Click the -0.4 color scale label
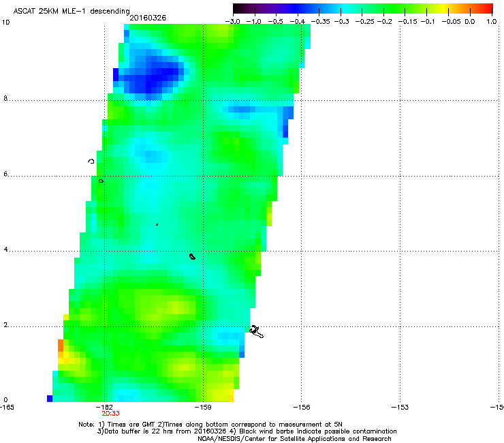 (x=298, y=22)
